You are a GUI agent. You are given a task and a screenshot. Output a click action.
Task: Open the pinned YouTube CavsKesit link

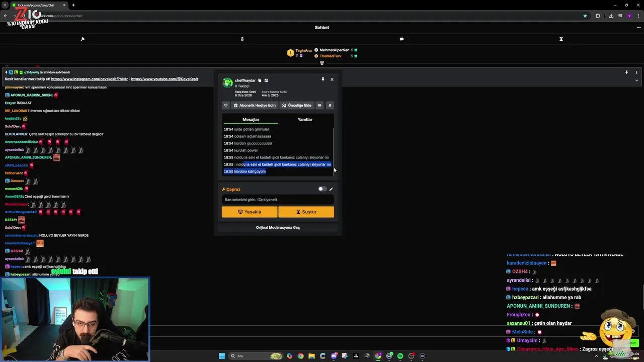point(165,79)
